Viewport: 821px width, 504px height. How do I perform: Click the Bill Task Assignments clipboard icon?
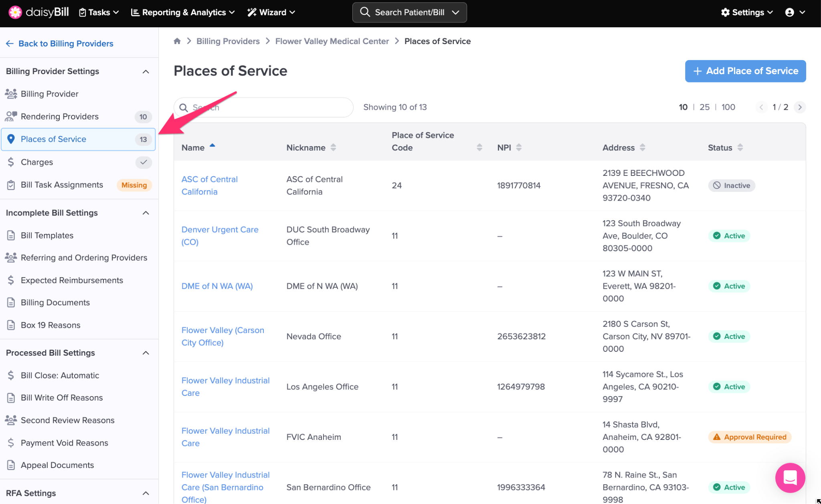(11, 185)
